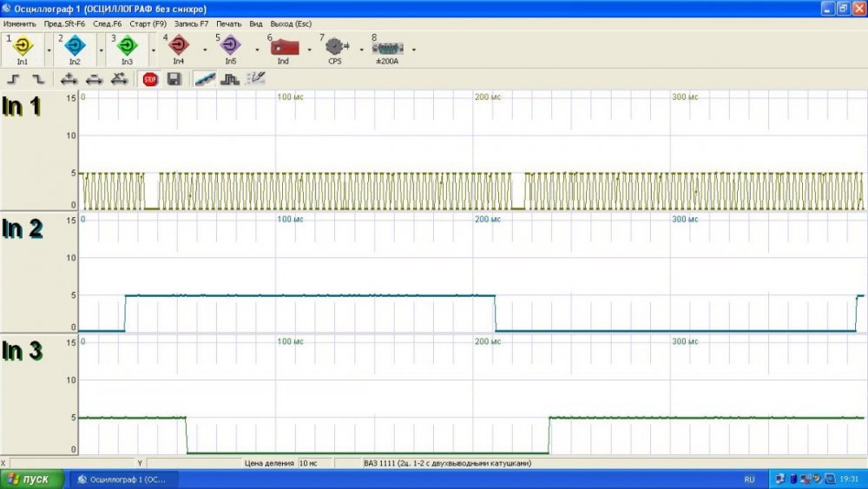Open the dropdown arrow next to In1
Image resolution: width=868 pixels, height=489 pixels.
(49, 50)
